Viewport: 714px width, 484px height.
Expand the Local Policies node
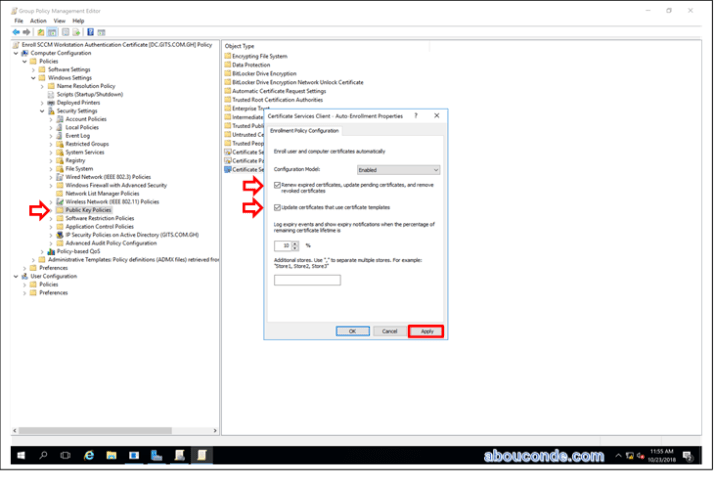51,127
